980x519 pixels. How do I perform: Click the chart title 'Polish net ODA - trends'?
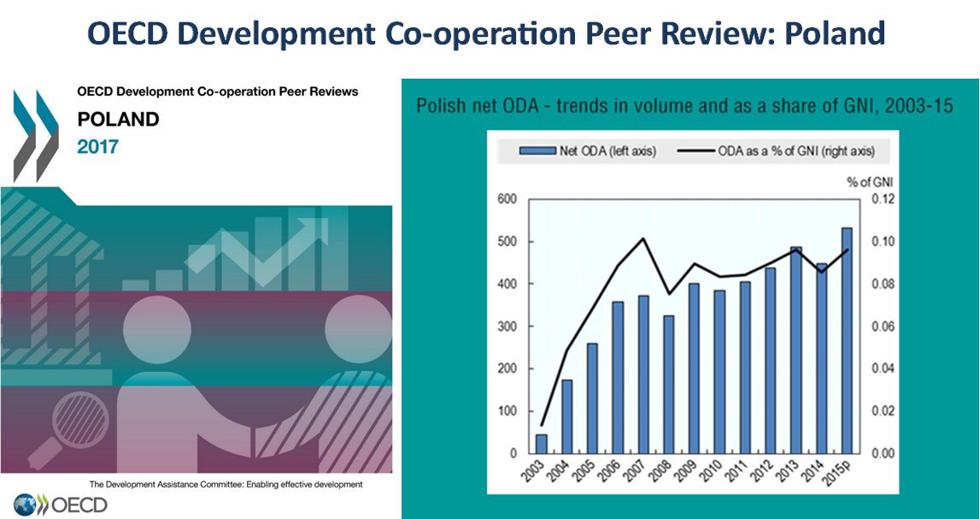[x=684, y=106]
